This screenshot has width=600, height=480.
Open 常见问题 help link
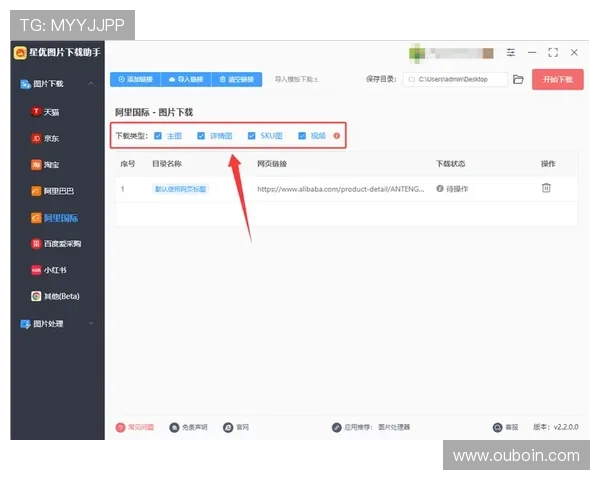point(141,427)
